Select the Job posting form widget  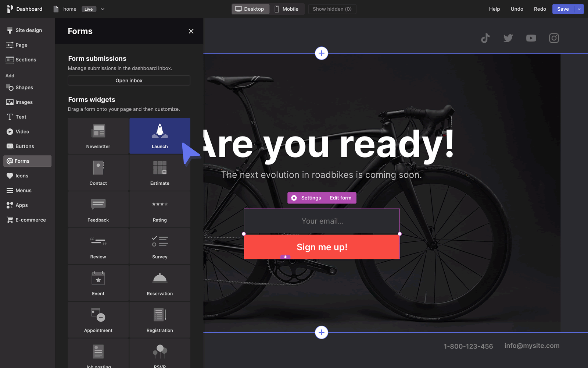coord(98,354)
